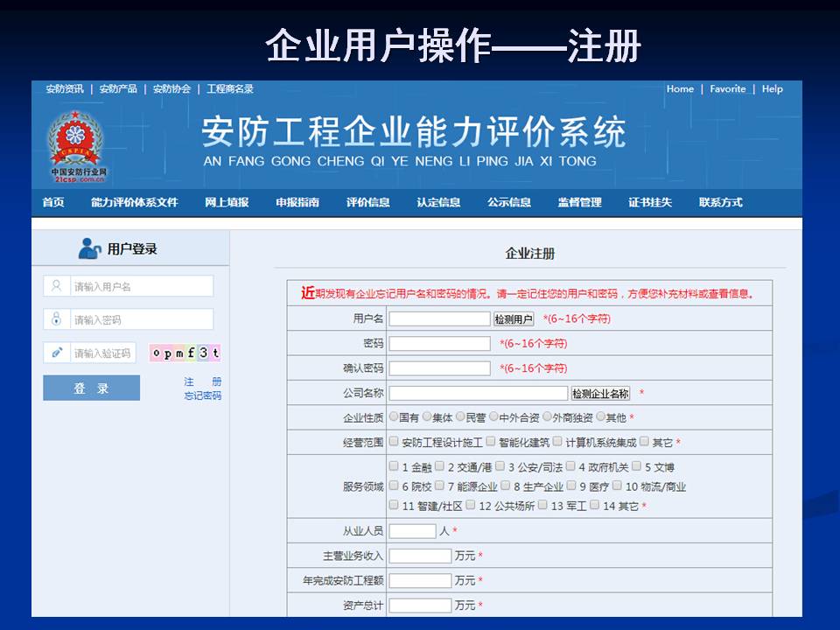This screenshot has height=630, width=840.
Task: Focus the 主营业务收入 input field
Action: (x=421, y=556)
